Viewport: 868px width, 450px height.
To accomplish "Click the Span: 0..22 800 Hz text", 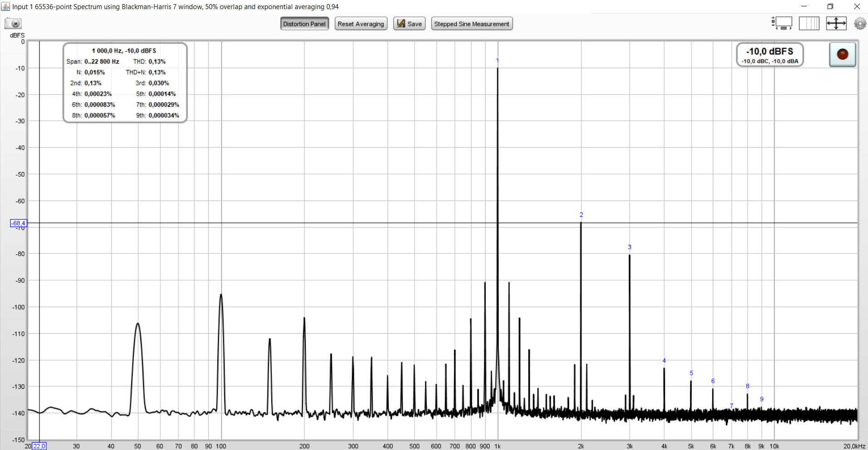I will tap(93, 61).
